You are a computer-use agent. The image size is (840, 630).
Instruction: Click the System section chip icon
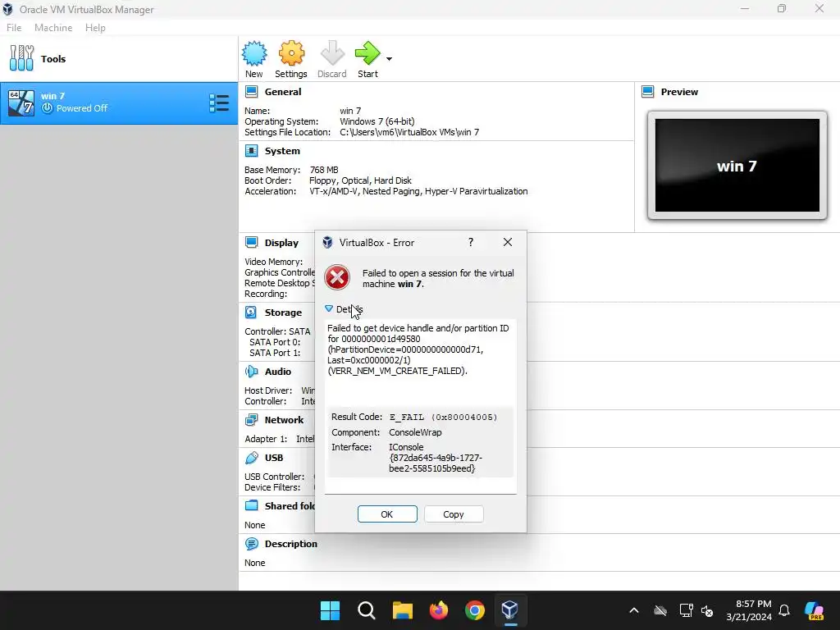click(x=251, y=151)
